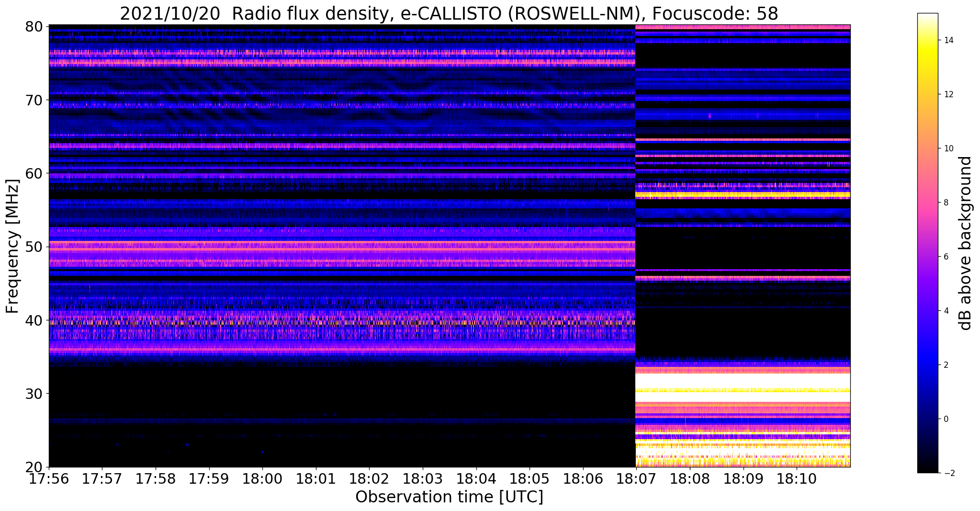Click the 60 frequency tick label

point(34,173)
